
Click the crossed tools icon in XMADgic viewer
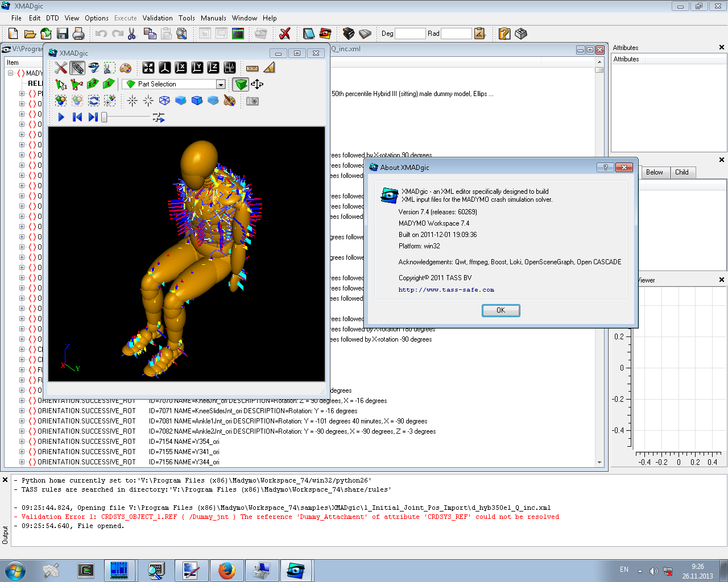pyautogui.click(x=61, y=68)
